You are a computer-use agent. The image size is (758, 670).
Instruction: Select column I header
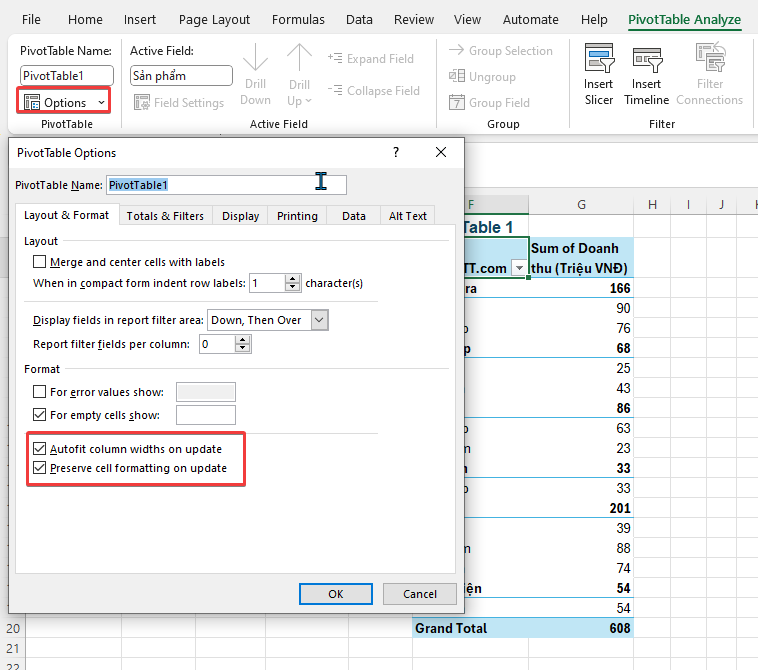coord(688,204)
